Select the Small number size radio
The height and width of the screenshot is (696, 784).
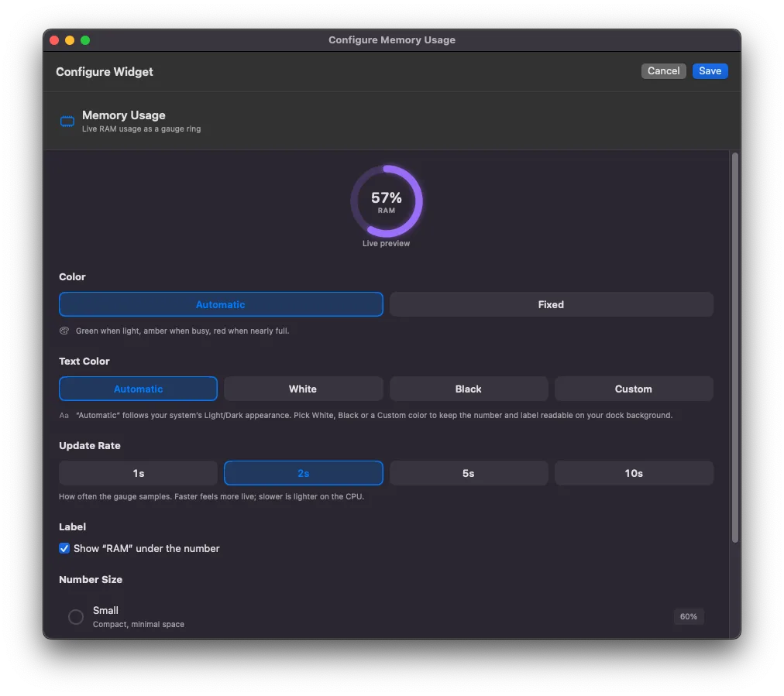[75, 616]
